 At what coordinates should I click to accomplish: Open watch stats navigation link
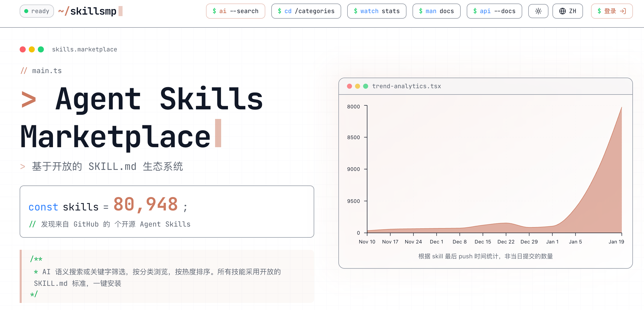tap(376, 11)
